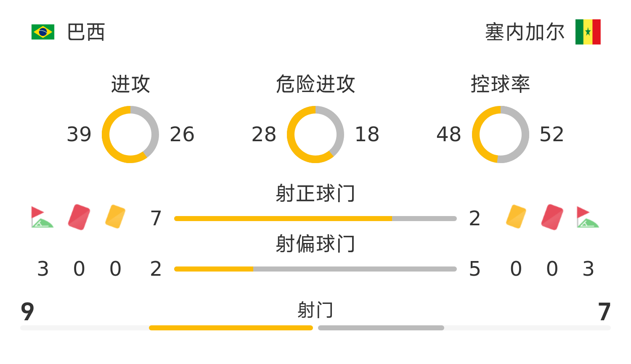Click the Senegal flag icon

(588, 32)
